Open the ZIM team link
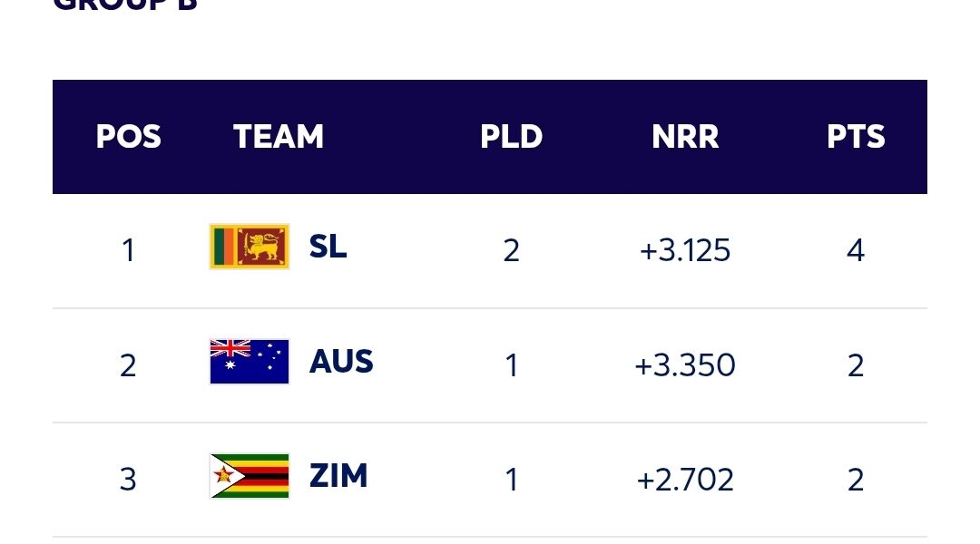The height and width of the screenshot is (544, 980). (338, 476)
